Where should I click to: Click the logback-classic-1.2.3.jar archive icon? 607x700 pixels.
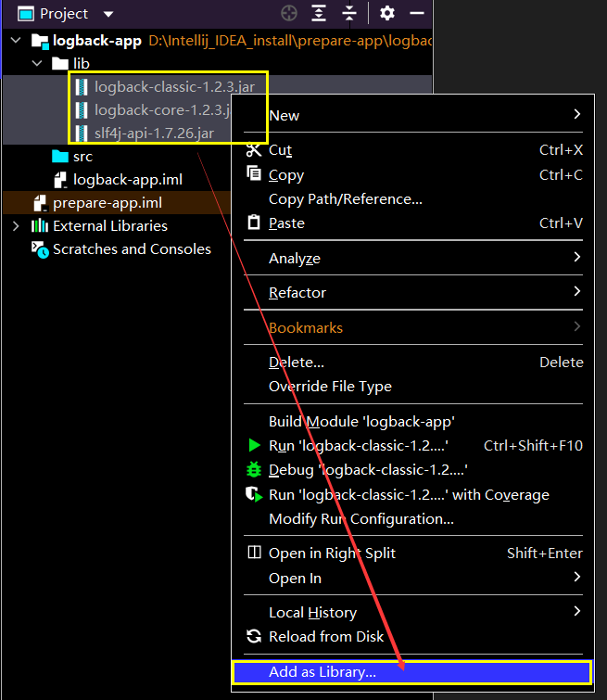(x=82, y=87)
